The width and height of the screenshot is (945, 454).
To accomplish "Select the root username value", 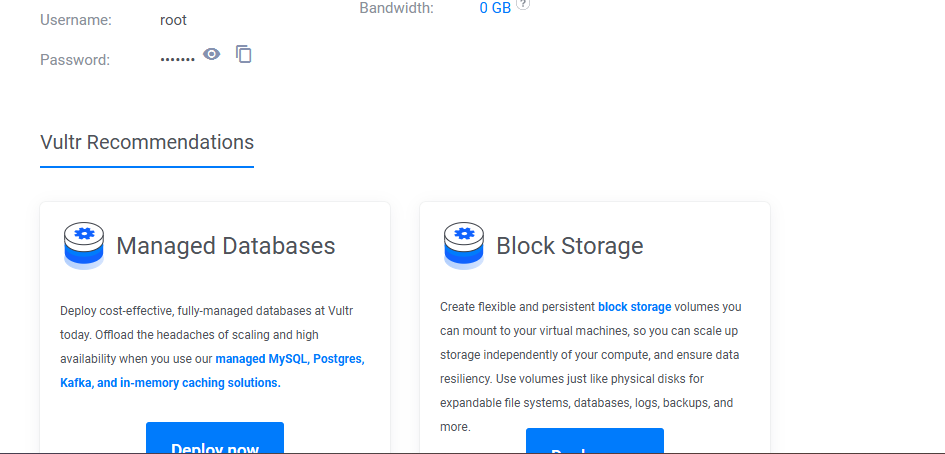I will [x=174, y=20].
